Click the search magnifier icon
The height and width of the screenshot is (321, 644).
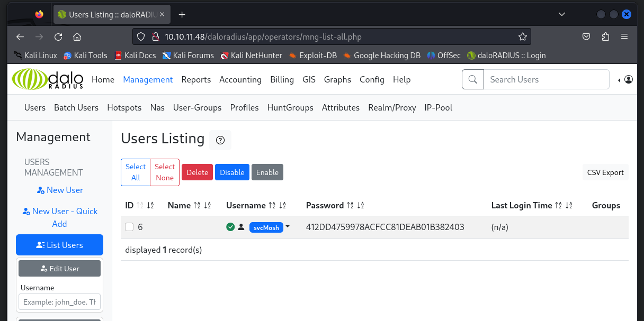473,79
